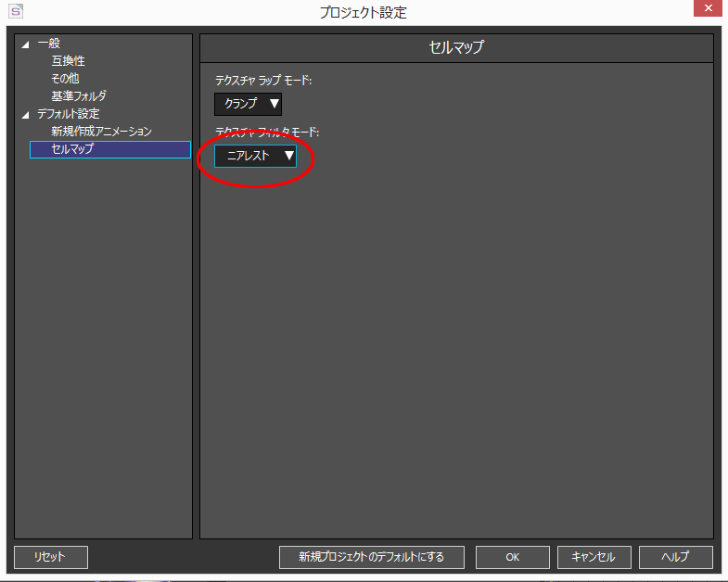Open the テクスチャ ラップ モード dropdown
Image resolution: width=728 pixels, height=582 pixels.
coord(248,104)
